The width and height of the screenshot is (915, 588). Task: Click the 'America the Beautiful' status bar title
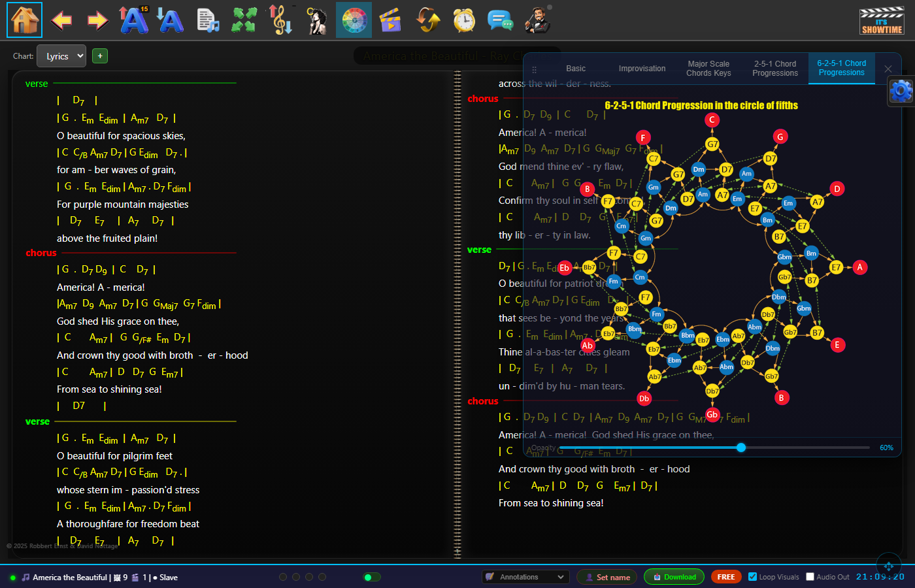click(70, 578)
